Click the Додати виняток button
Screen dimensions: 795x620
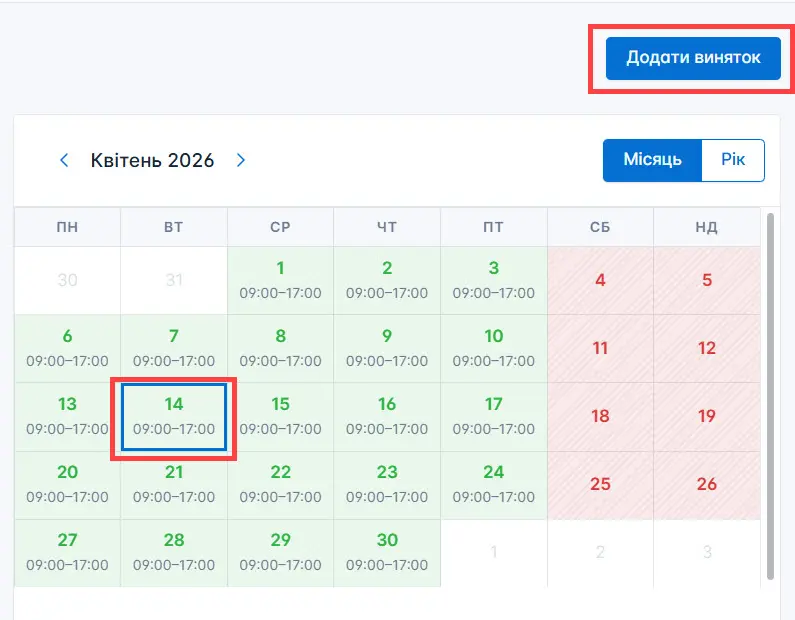click(x=693, y=58)
